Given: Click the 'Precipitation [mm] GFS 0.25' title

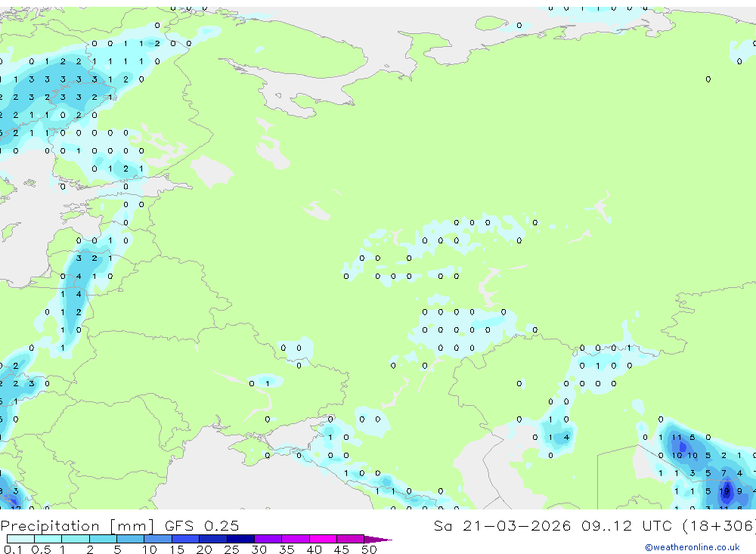Looking at the screenshot, I should (119, 525).
